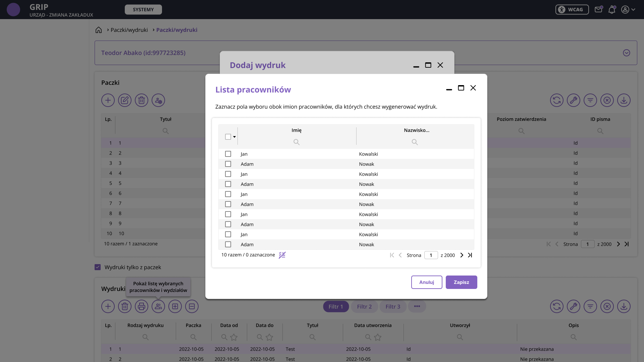
Task: Open the Paczki filter icon
Action: click(x=590, y=100)
